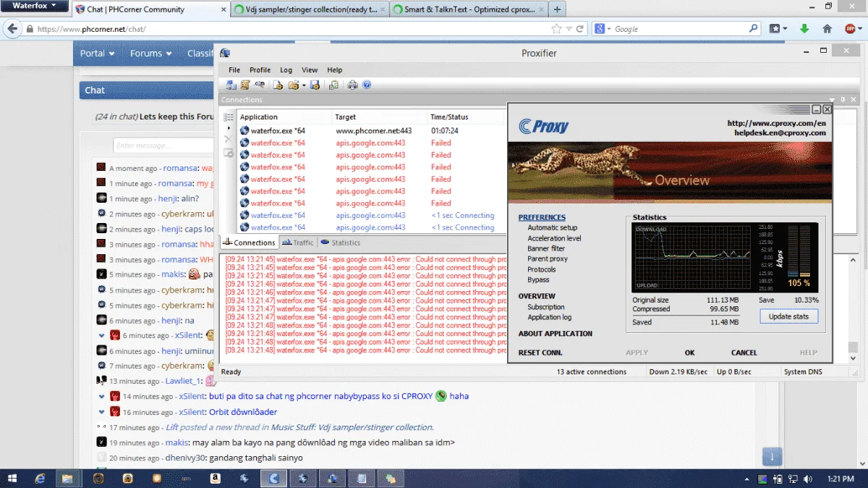Switch to the Smart & TalkNText browser tab
The width and height of the screenshot is (868, 488).
[x=468, y=9]
